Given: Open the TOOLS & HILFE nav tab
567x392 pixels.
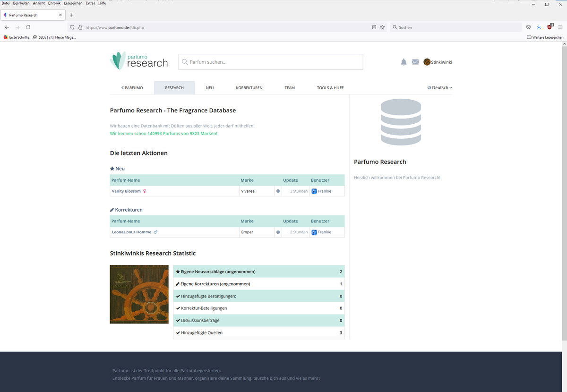Looking at the screenshot, I should [330, 88].
